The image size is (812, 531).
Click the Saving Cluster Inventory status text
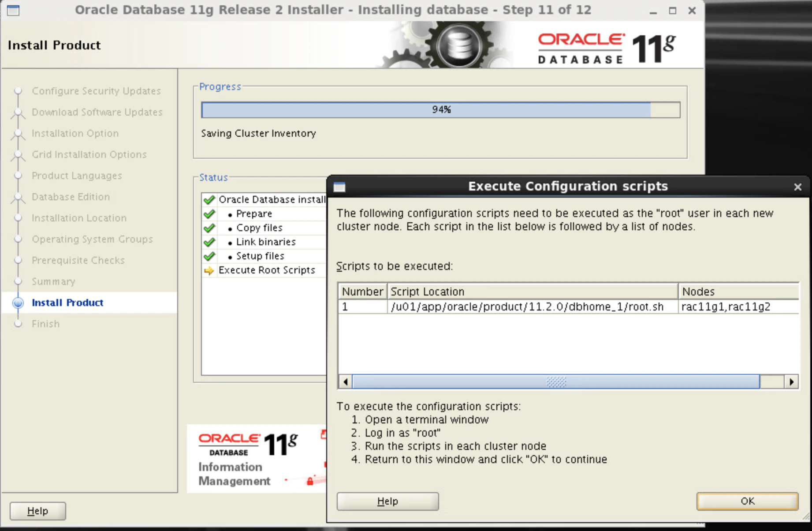(x=258, y=133)
